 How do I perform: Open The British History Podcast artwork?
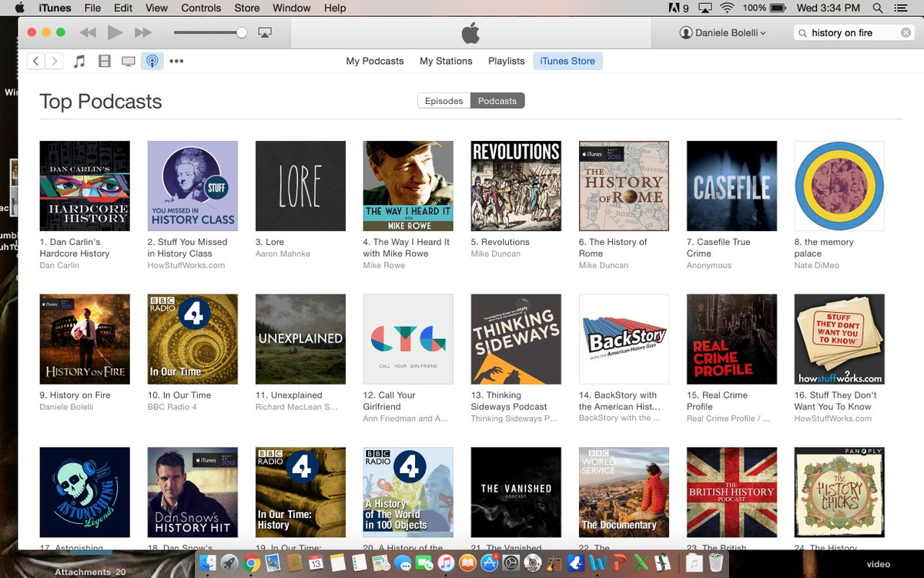(x=731, y=492)
